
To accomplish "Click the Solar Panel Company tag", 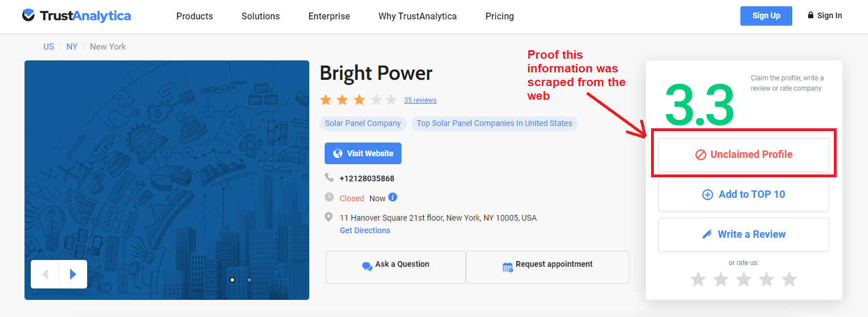I will coord(363,123).
